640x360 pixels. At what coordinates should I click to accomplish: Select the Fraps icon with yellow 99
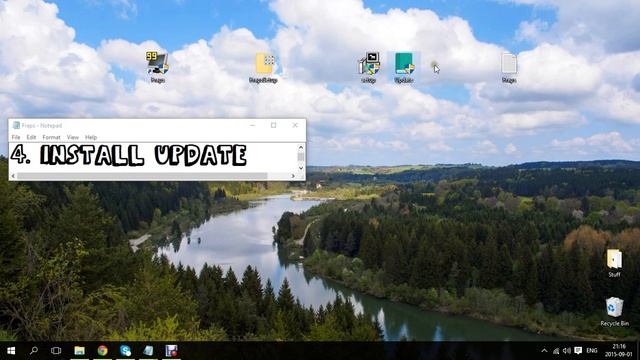[x=158, y=67]
